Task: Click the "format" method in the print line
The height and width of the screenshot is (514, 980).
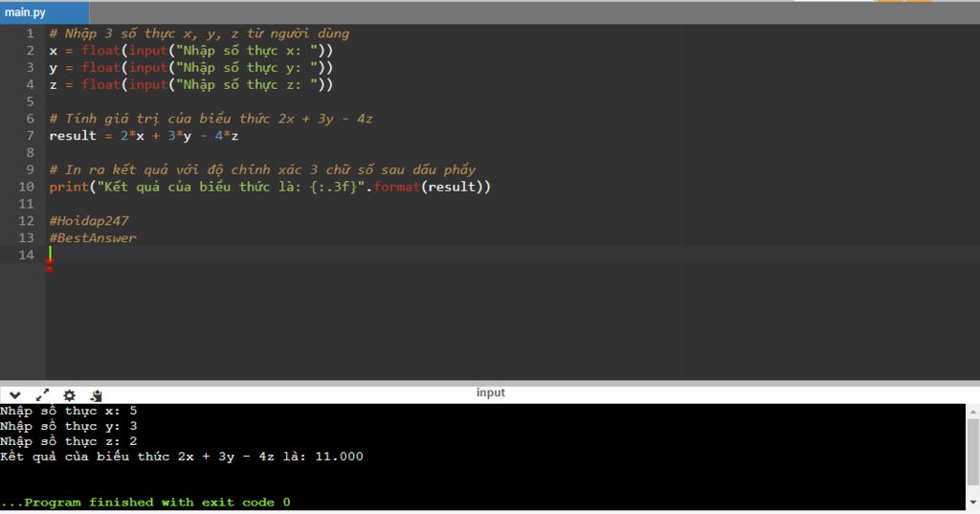Action: (x=397, y=187)
